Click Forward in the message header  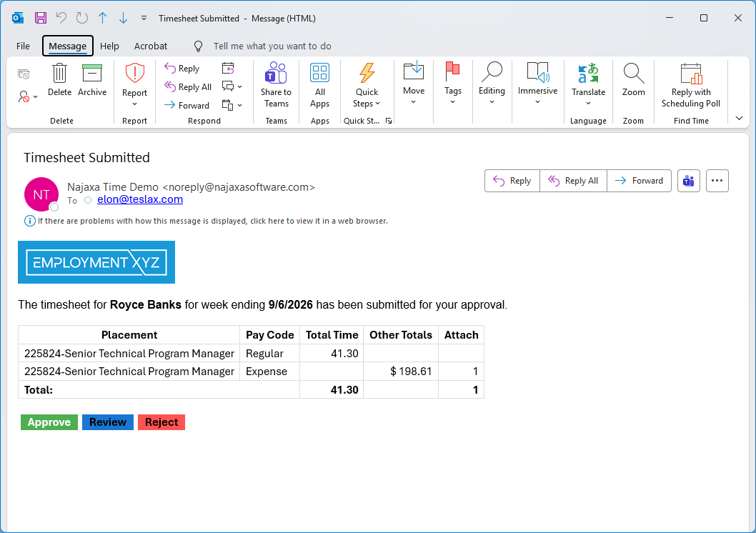point(639,181)
